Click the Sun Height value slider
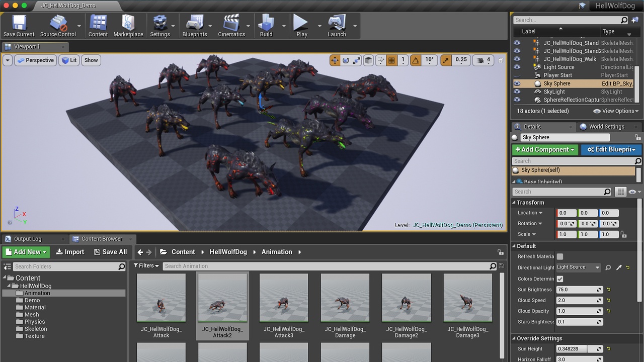The width and height of the screenshot is (644, 362). pyautogui.click(x=580, y=349)
